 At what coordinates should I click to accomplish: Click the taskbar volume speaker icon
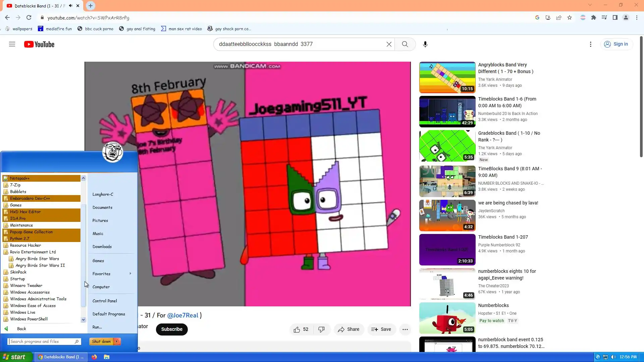click(613, 357)
